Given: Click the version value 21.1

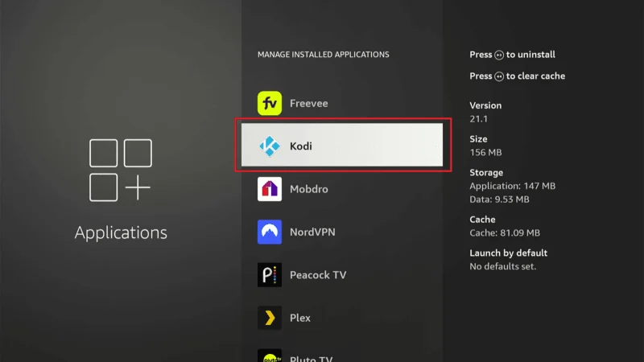Looking at the screenshot, I should click(478, 119).
